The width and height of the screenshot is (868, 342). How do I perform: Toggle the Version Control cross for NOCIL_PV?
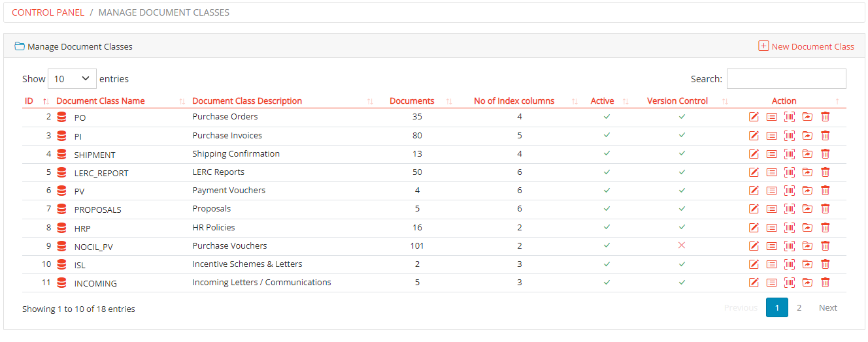click(682, 245)
